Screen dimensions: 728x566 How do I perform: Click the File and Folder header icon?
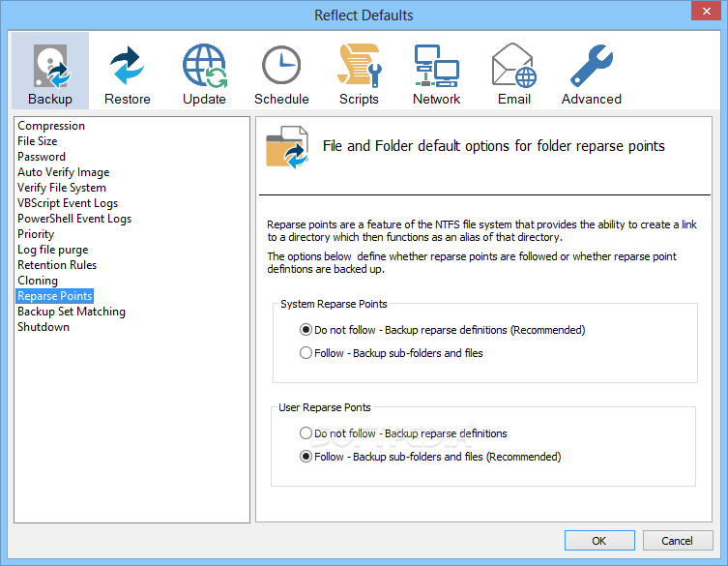[287, 147]
